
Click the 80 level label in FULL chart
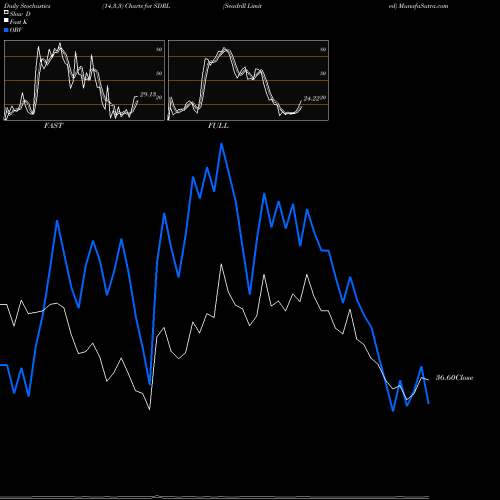point(323,49)
